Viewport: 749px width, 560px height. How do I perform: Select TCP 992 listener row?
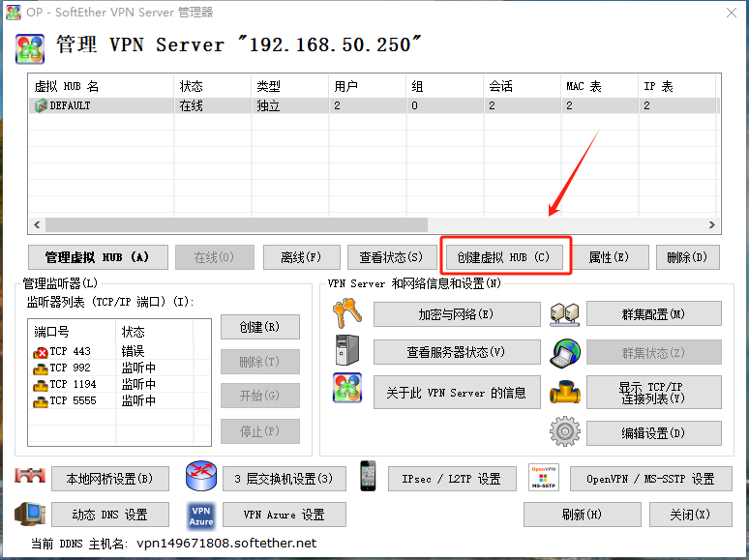(119, 368)
